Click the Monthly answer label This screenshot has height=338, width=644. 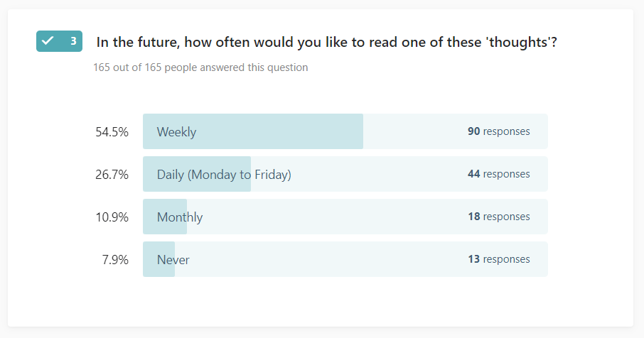[180, 217]
